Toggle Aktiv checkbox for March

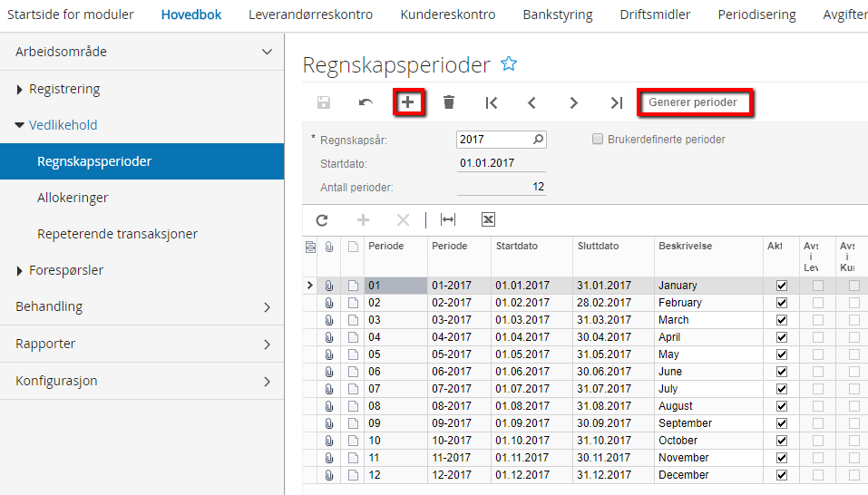782,320
